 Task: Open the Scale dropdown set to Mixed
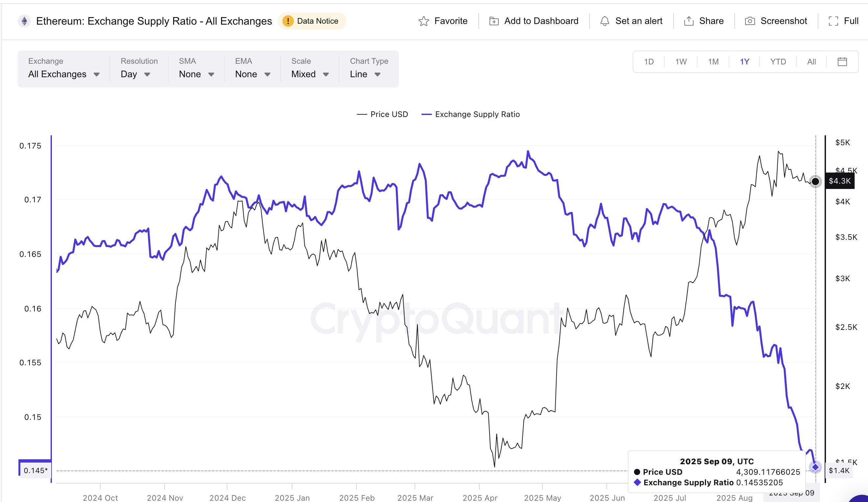pyautogui.click(x=308, y=74)
